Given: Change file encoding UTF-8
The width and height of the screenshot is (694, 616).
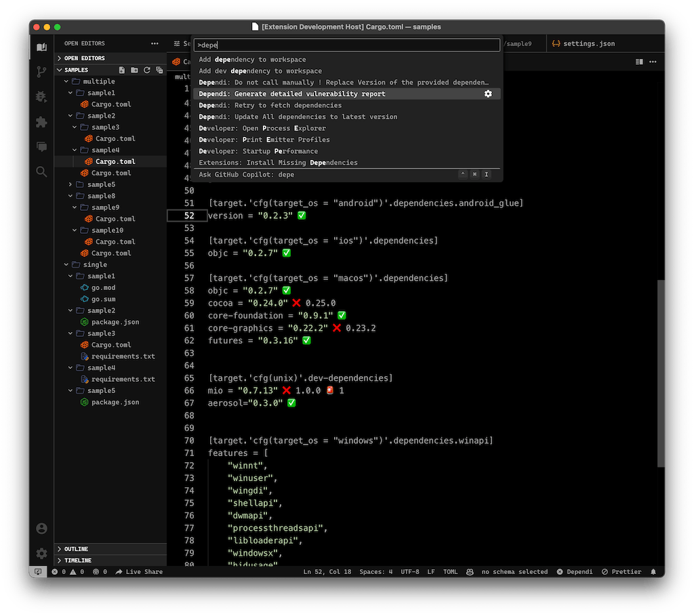Looking at the screenshot, I should (410, 572).
